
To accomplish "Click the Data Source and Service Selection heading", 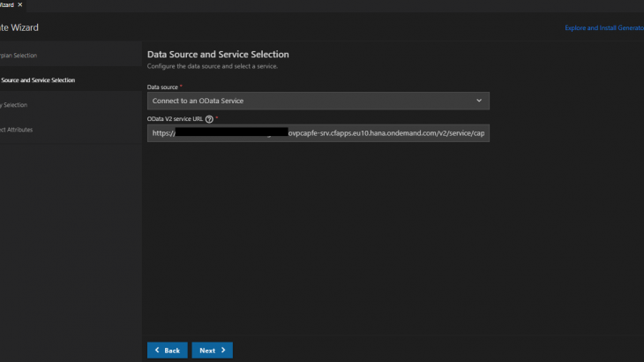I will point(218,55).
